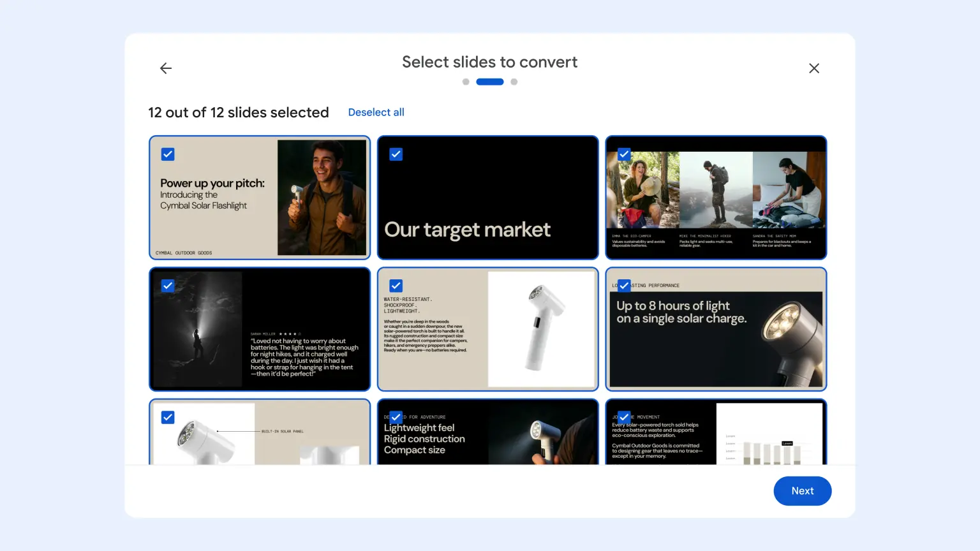Toggle checkbox on Water-resistant shockproof slide
Image resolution: width=980 pixels, height=551 pixels.
(396, 286)
